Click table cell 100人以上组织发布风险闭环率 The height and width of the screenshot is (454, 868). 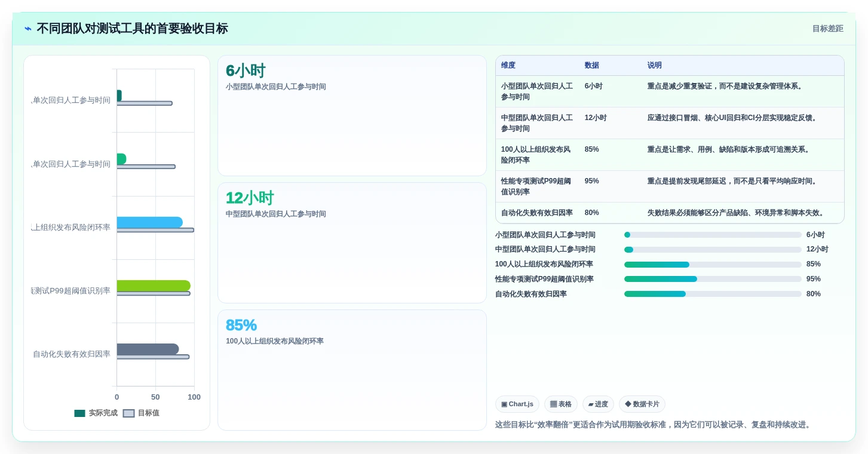click(x=537, y=155)
